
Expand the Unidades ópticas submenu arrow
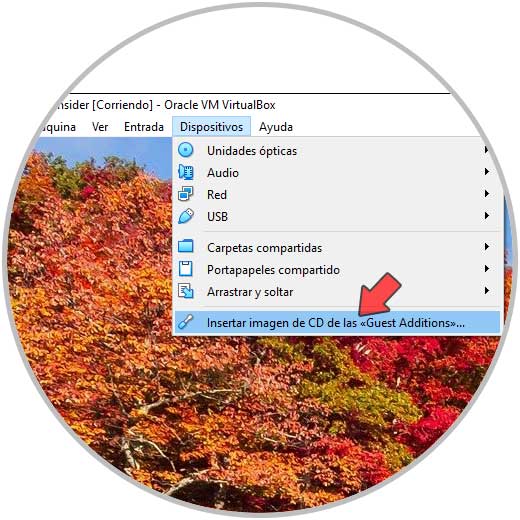pyautogui.click(x=487, y=150)
